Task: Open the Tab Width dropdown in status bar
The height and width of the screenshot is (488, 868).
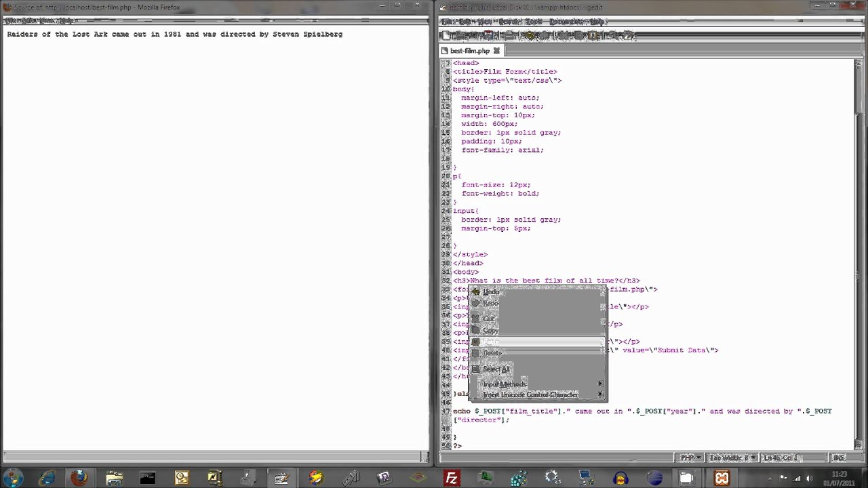Action: tap(732, 458)
